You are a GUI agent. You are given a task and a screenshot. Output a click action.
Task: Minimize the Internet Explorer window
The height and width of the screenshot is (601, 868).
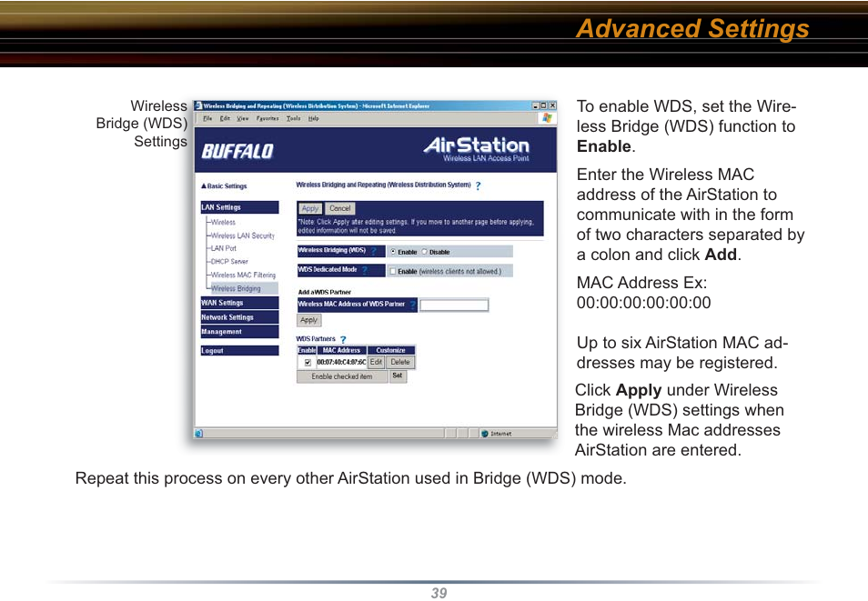tap(535, 105)
